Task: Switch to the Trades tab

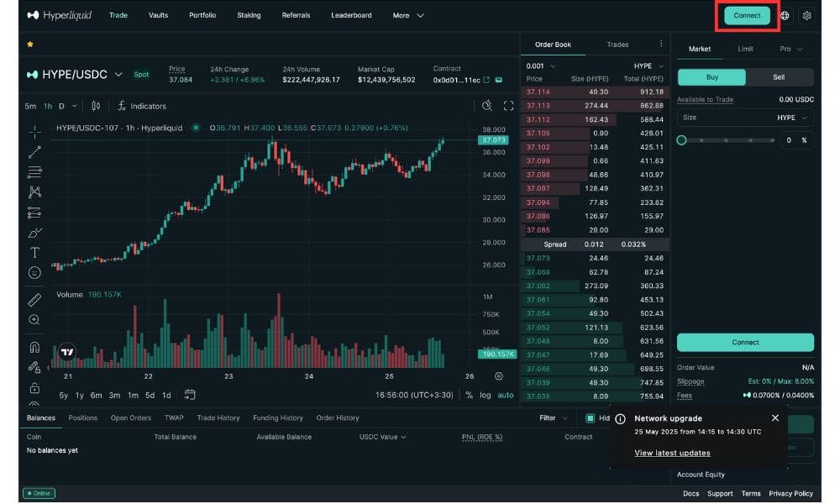Action: (x=617, y=45)
